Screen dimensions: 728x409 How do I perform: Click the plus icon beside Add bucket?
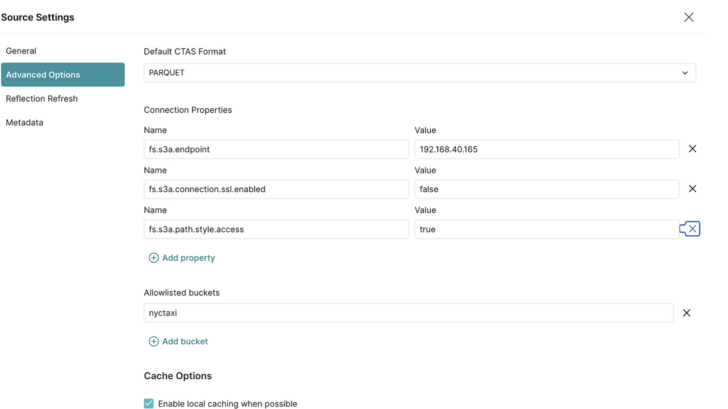pyautogui.click(x=153, y=341)
